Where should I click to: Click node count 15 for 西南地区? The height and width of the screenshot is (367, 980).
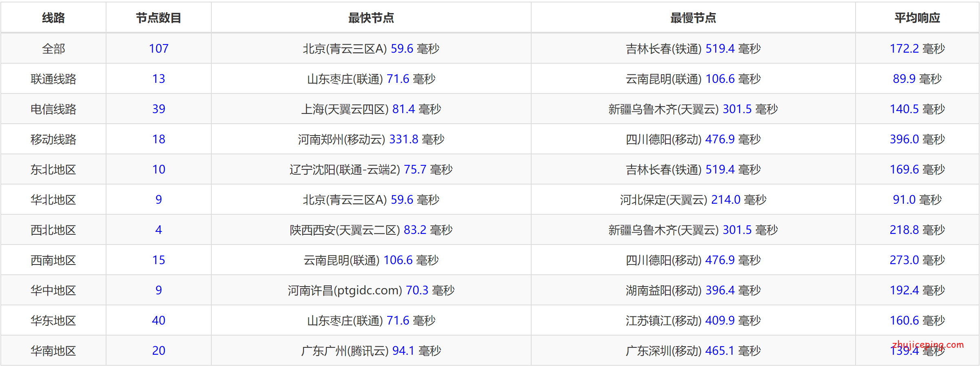click(159, 260)
